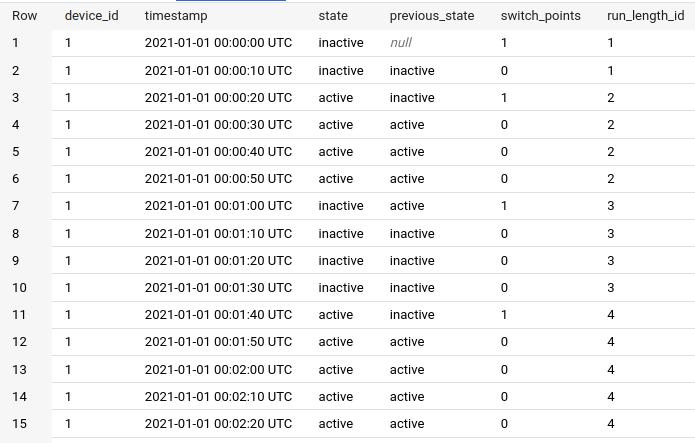Click timestamp 2021-01-01 00:00:00 UTC cell
The height and width of the screenshot is (443, 695).
coord(218,43)
